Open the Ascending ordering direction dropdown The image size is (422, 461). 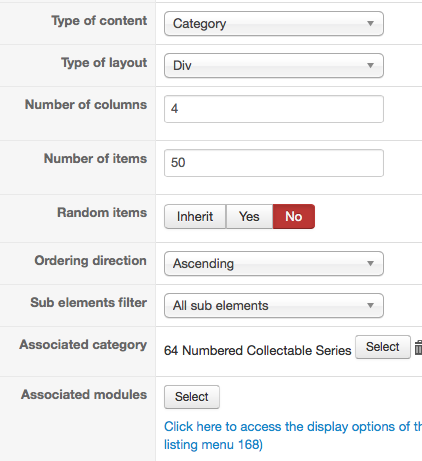pos(274,263)
